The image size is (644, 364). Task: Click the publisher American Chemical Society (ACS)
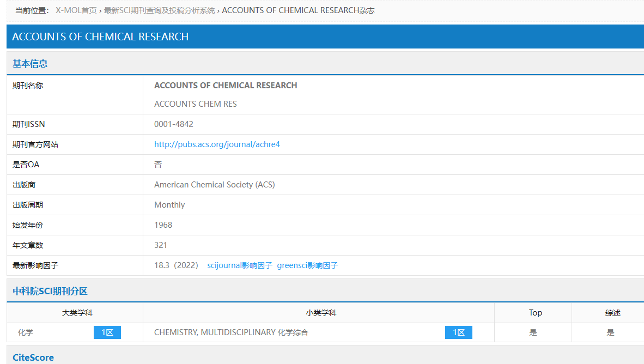pos(215,185)
